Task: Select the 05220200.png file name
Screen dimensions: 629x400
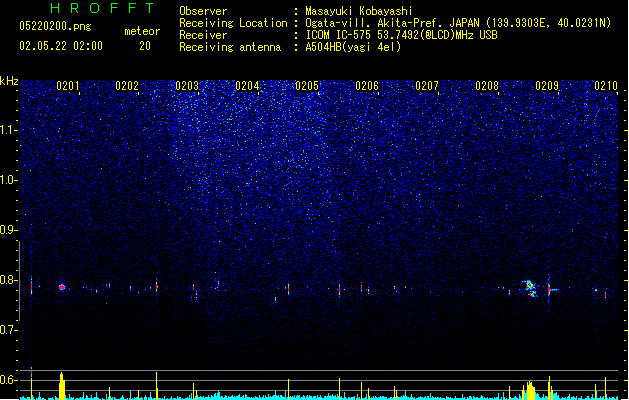Action: (55, 27)
